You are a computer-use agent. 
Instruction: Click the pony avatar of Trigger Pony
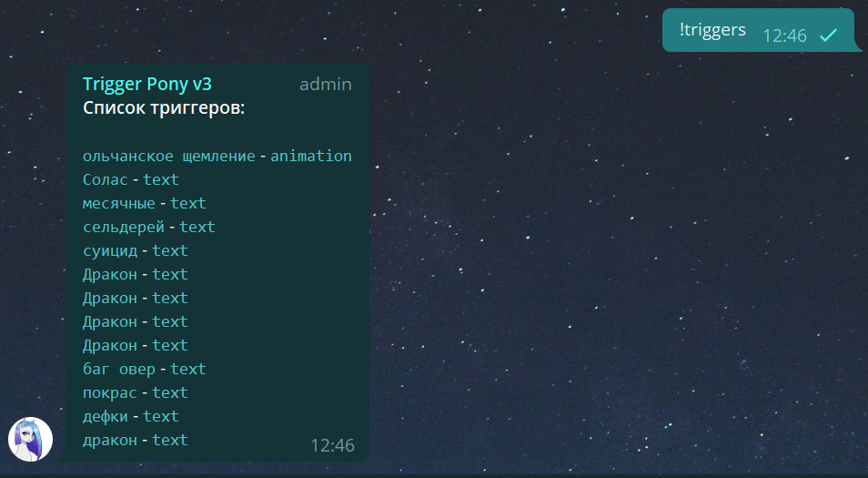pyautogui.click(x=30, y=439)
